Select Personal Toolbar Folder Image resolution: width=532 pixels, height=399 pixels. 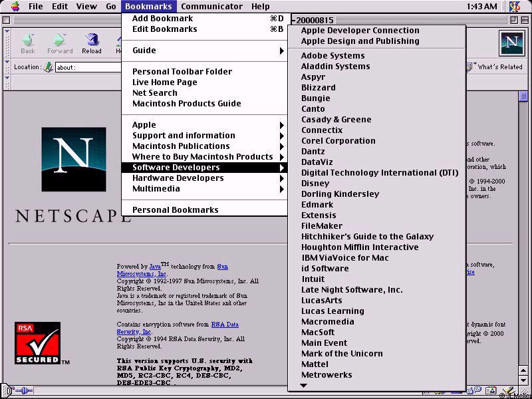point(204,72)
